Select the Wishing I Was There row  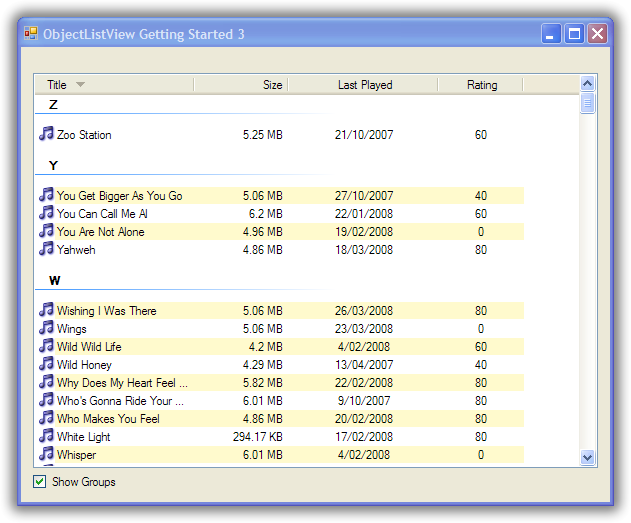[106, 311]
